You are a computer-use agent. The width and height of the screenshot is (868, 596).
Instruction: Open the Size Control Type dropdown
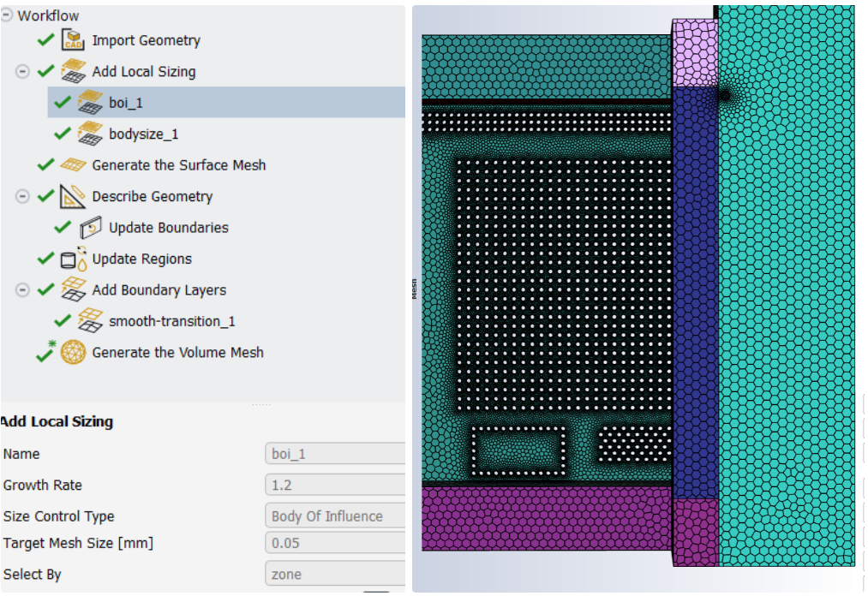[x=335, y=516]
